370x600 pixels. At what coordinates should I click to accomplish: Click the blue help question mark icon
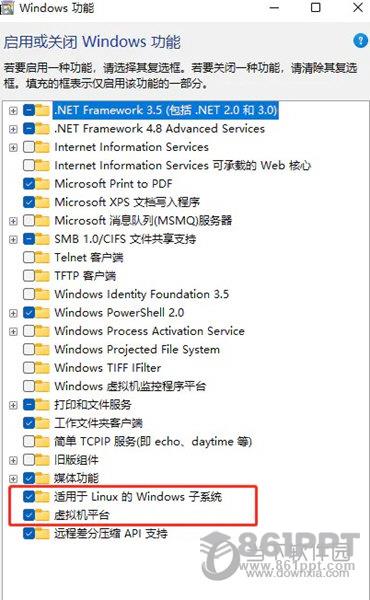click(360, 40)
